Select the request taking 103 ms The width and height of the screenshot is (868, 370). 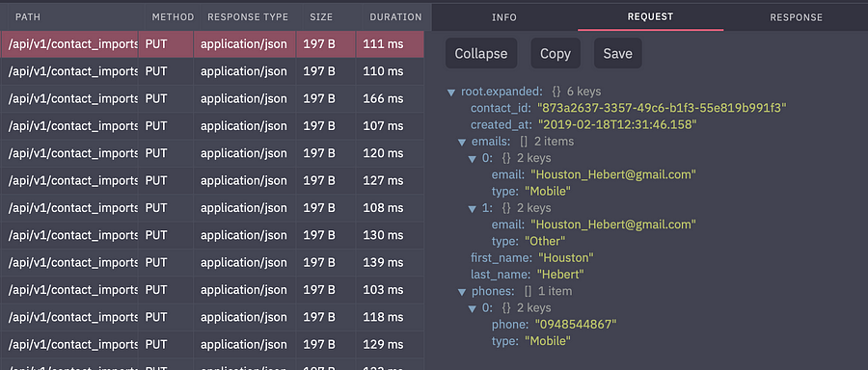212,290
